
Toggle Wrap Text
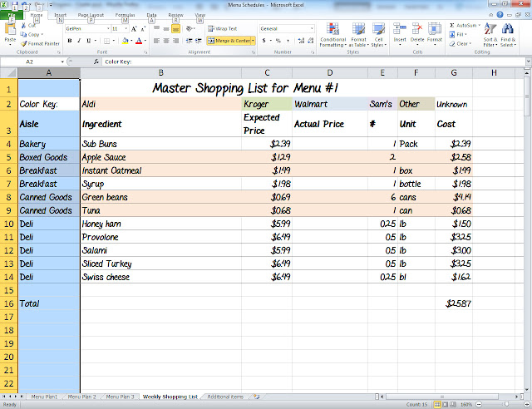[x=222, y=29]
